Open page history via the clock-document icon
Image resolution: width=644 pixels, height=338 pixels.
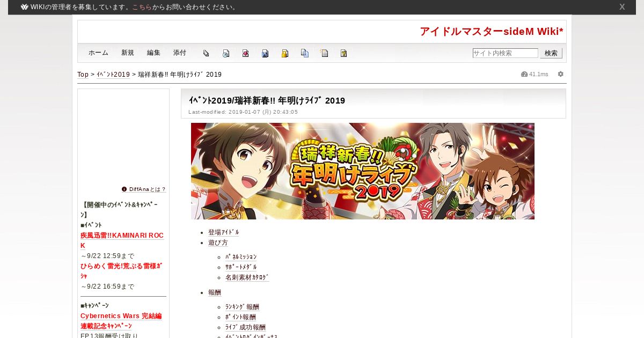226,53
